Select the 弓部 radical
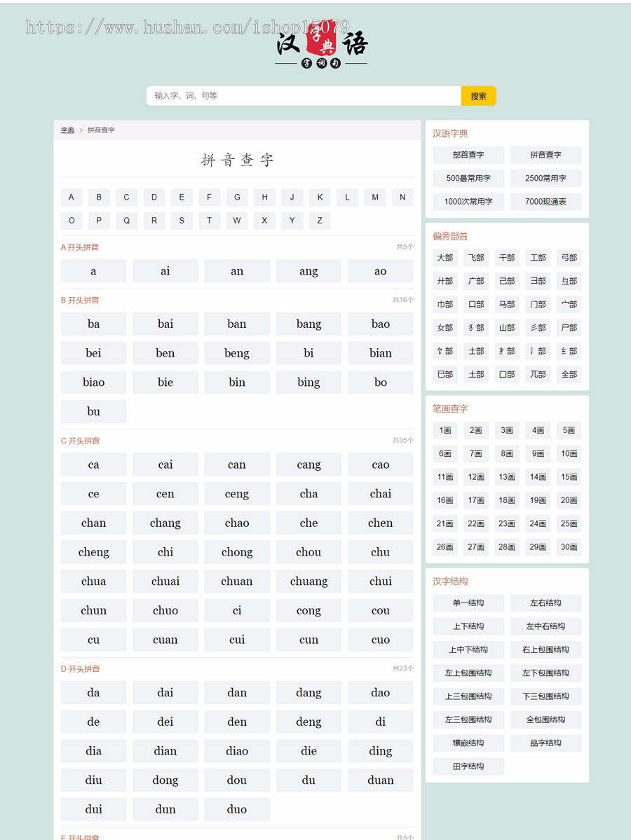The height and width of the screenshot is (840, 631). pos(569,258)
